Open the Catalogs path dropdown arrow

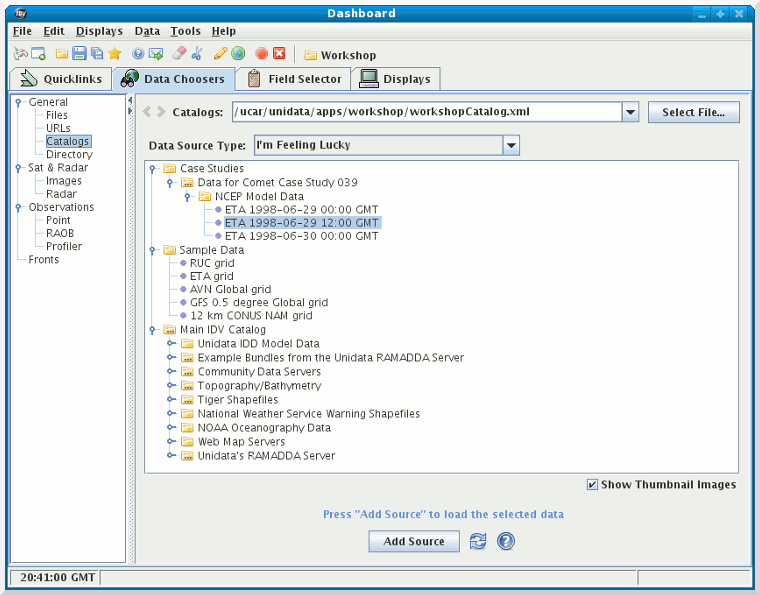[x=630, y=113]
